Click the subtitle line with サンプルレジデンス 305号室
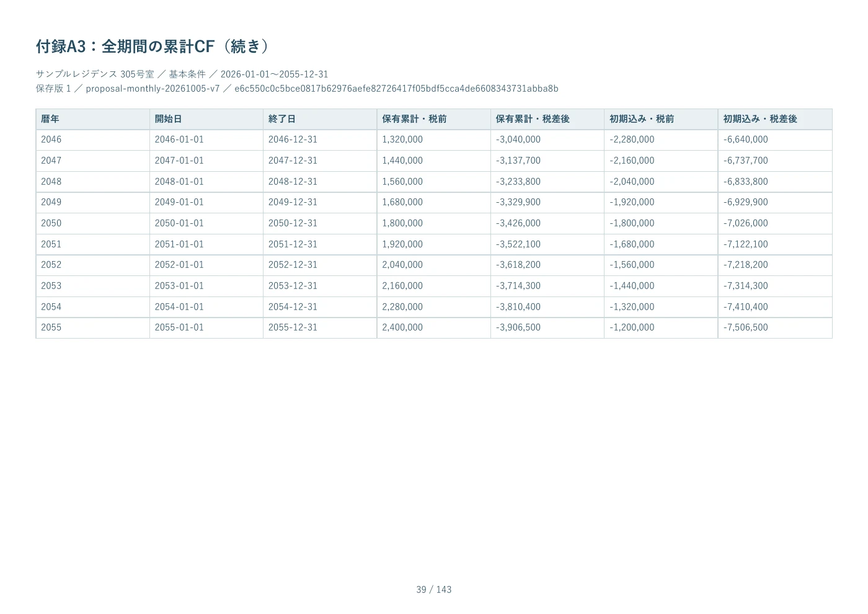This screenshot has width=868, height=614. [x=182, y=74]
